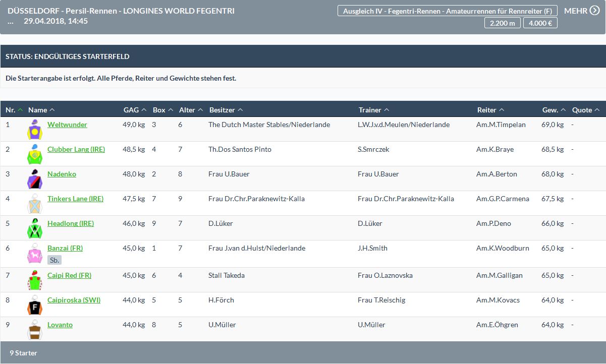This screenshot has height=364, width=606.
Task: Click Weltwunder's purple and yellow jockey silk icon
Action: [x=34, y=130]
